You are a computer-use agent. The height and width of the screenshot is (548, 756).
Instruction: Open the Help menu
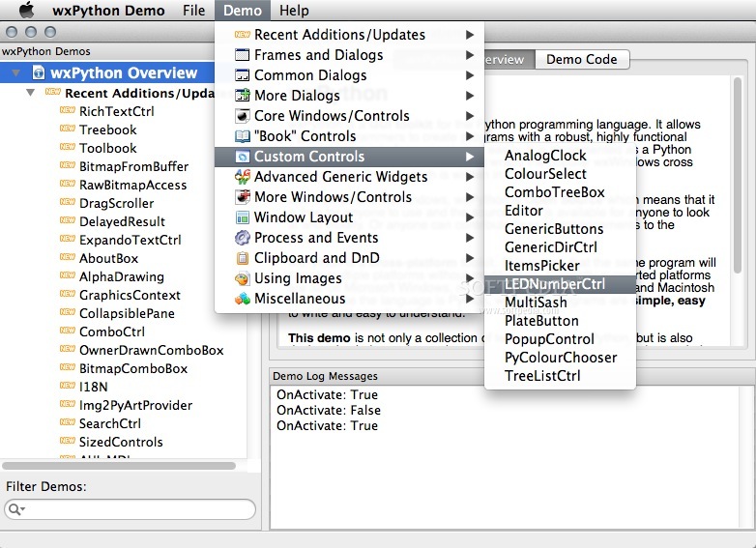[x=294, y=10]
